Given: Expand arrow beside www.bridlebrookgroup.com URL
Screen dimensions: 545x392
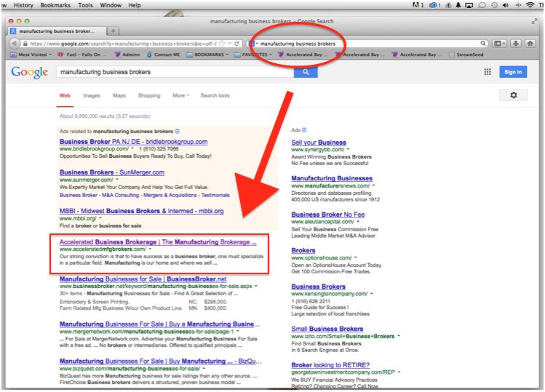Looking at the screenshot, I should click(x=132, y=149).
